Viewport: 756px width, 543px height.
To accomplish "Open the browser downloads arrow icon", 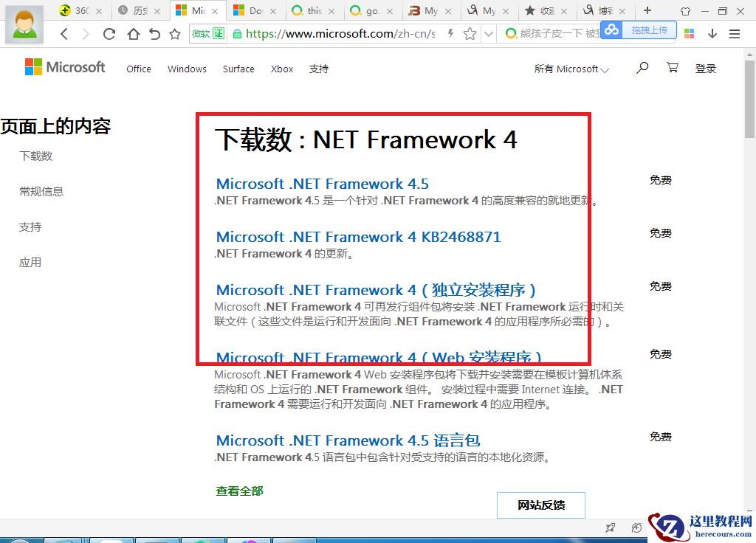I will point(712,33).
